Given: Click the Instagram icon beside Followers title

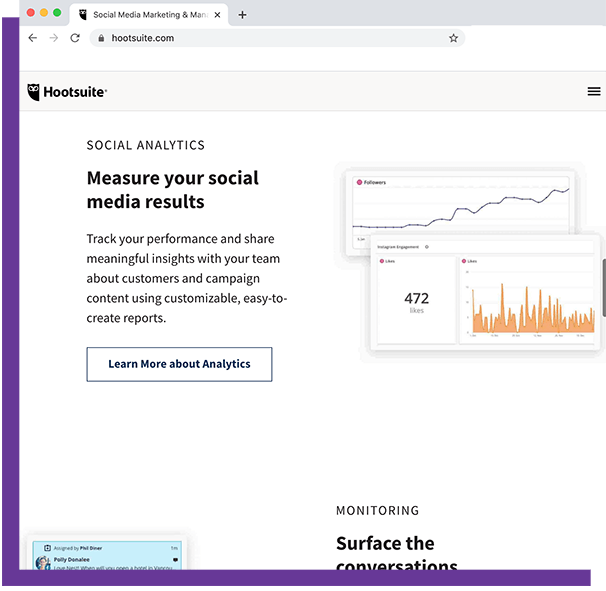Looking at the screenshot, I should pyautogui.click(x=358, y=182).
